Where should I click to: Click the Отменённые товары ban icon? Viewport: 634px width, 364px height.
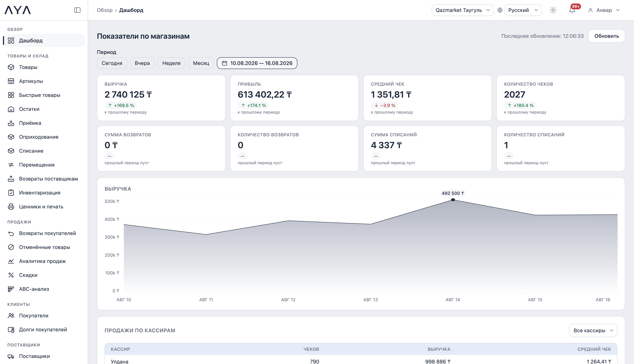pos(11,247)
